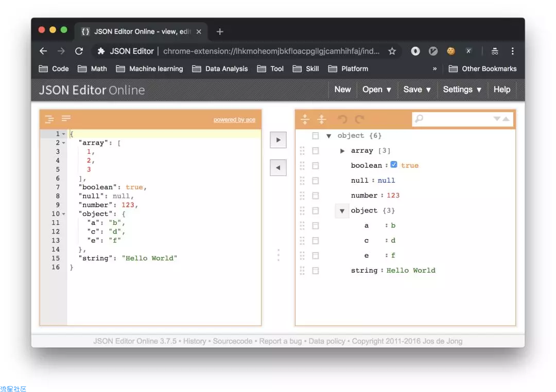The height and width of the screenshot is (392, 556).
Task: Open the action menu box on string row
Action: click(315, 271)
